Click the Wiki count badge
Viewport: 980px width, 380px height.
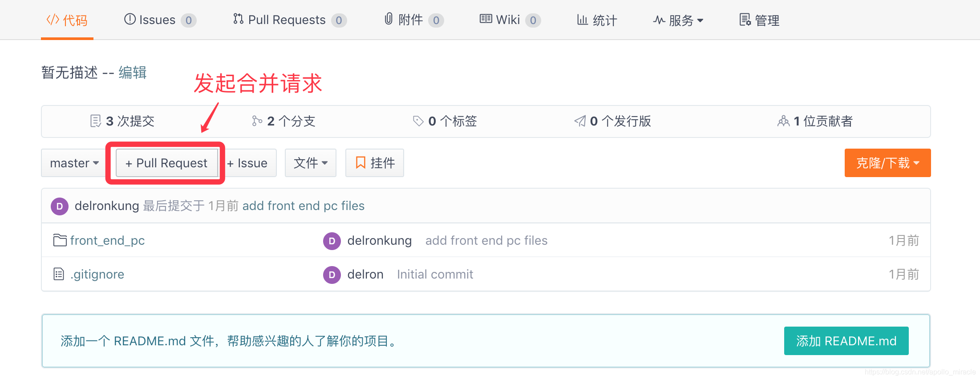[533, 20]
